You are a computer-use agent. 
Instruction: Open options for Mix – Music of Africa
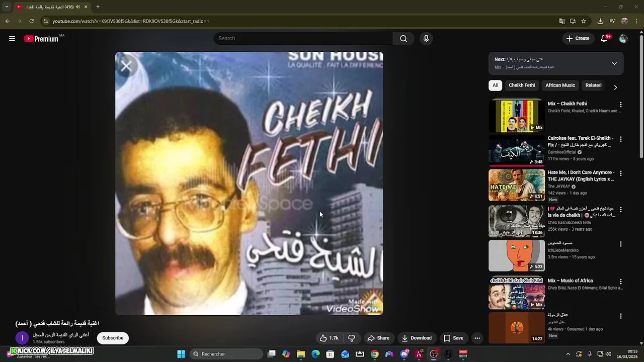tap(621, 282)
